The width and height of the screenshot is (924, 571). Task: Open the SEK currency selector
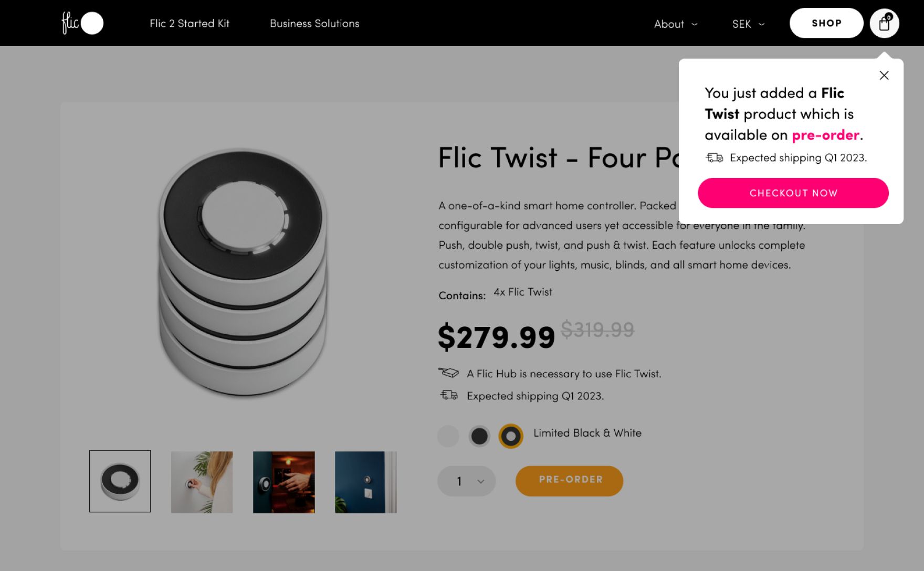(x=747, y=24)
